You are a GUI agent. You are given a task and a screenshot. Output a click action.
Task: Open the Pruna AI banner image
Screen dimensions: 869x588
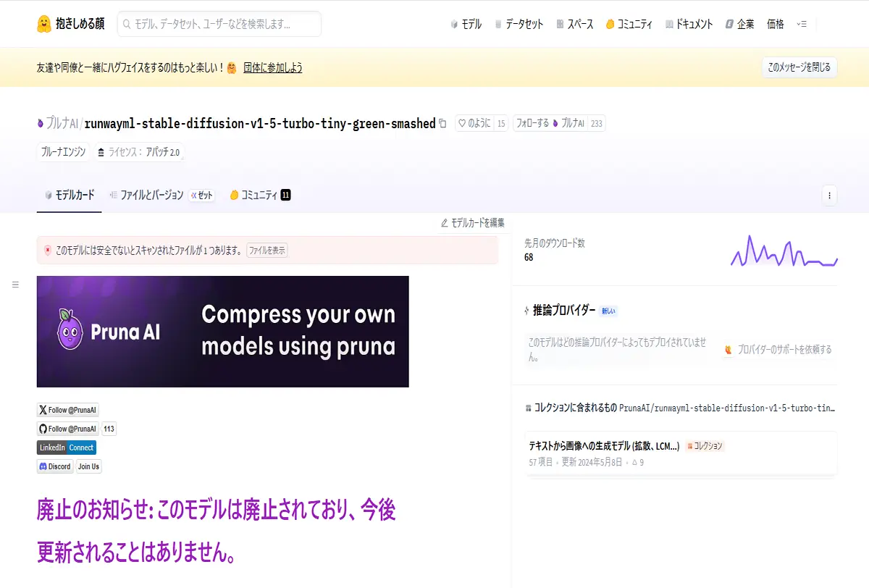[x=223, y=332]
